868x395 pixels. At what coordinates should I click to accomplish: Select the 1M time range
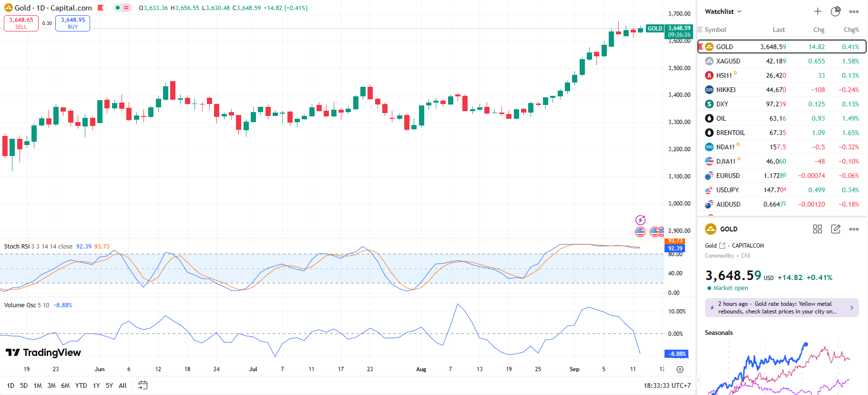tap(38, 385)
